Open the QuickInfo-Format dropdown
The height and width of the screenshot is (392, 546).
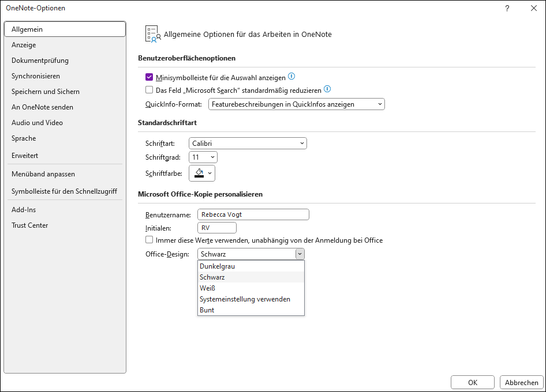pos(296,104)
